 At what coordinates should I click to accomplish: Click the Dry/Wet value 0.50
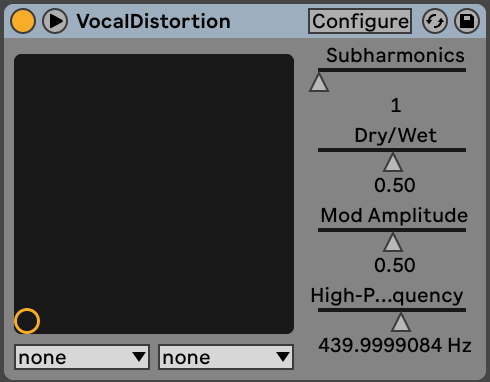395,185
